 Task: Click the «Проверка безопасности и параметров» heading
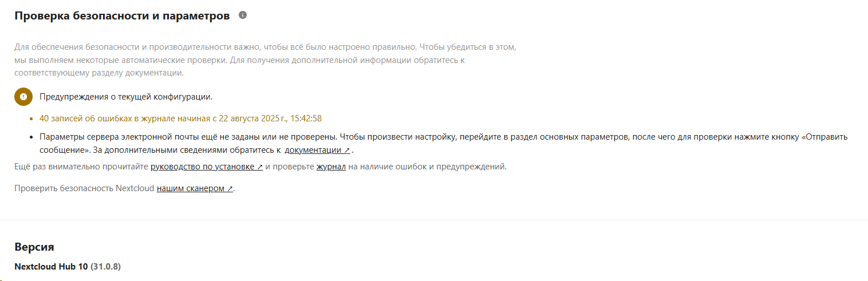click(x=122, y=16)
